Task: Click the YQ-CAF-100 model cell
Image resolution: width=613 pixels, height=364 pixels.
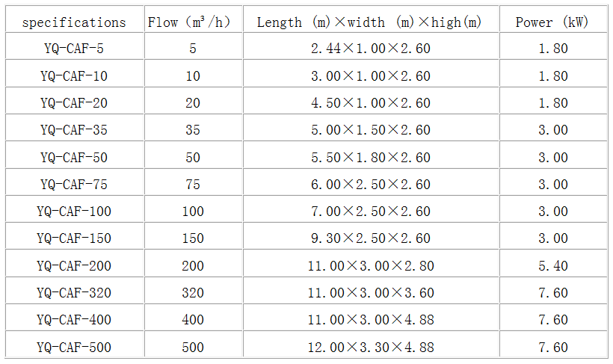Action: click(74, 212)
